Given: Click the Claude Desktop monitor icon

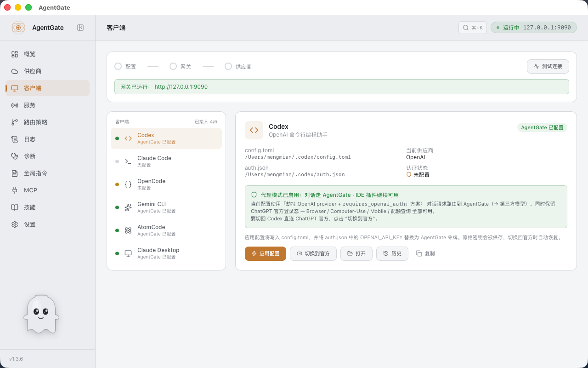Looking at the screenshot, I should [128, 253].
